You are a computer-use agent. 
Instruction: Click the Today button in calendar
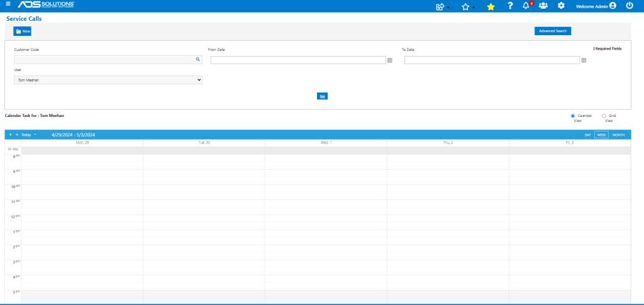26,135
